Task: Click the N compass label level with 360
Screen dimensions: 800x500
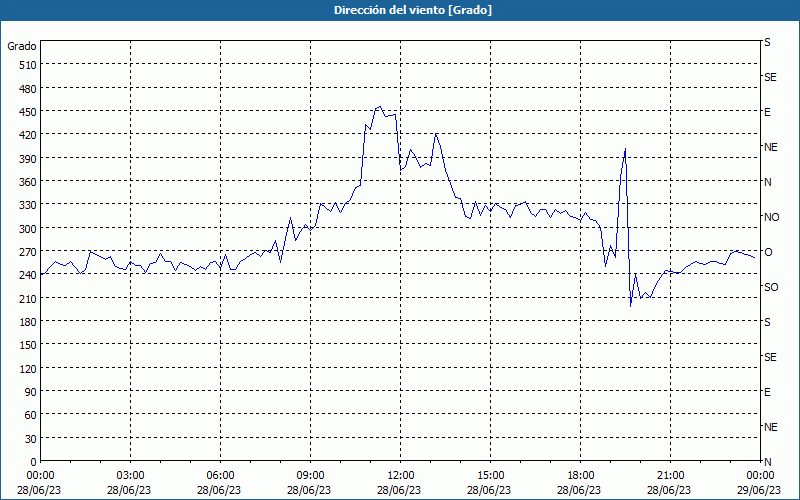Action: [x=767, y=182]
